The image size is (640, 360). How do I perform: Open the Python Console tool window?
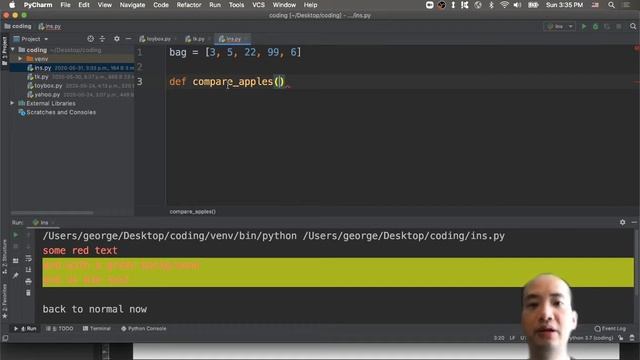click(144, 329)
